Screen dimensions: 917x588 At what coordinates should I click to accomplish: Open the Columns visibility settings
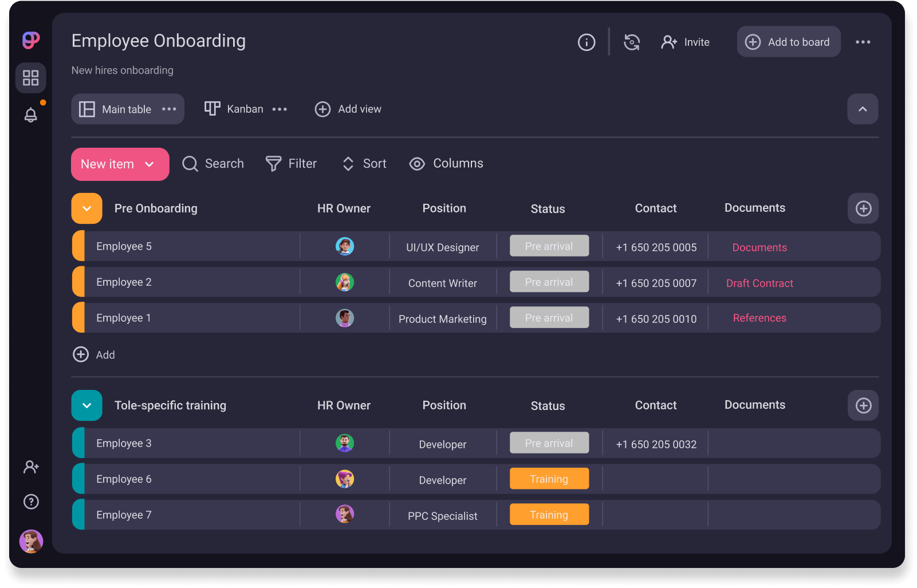click(446, 164)
